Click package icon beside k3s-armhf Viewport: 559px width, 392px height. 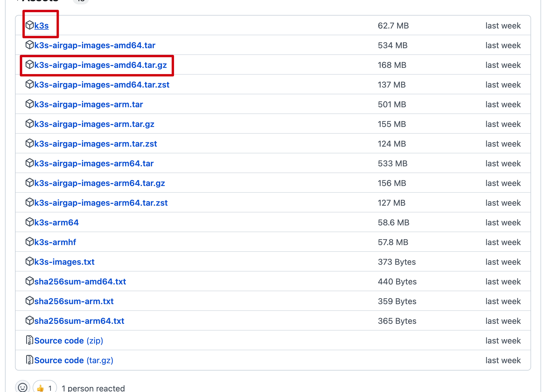30,242
